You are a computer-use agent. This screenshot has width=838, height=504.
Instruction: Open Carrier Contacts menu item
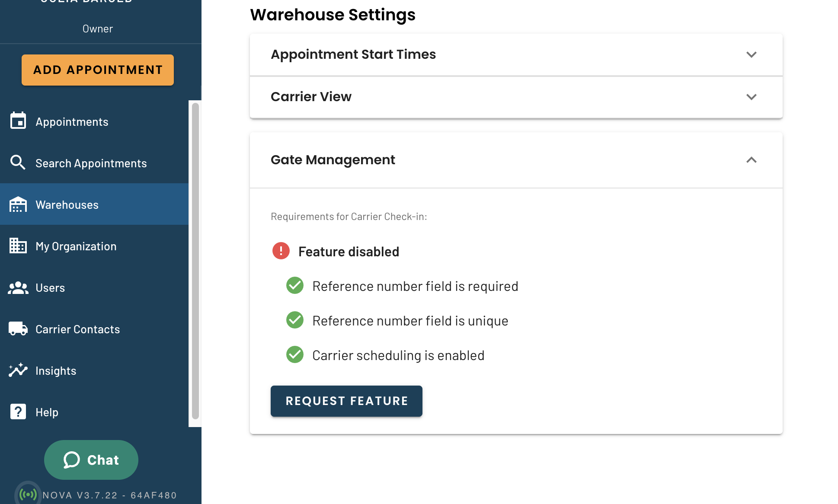click(94, 329)
